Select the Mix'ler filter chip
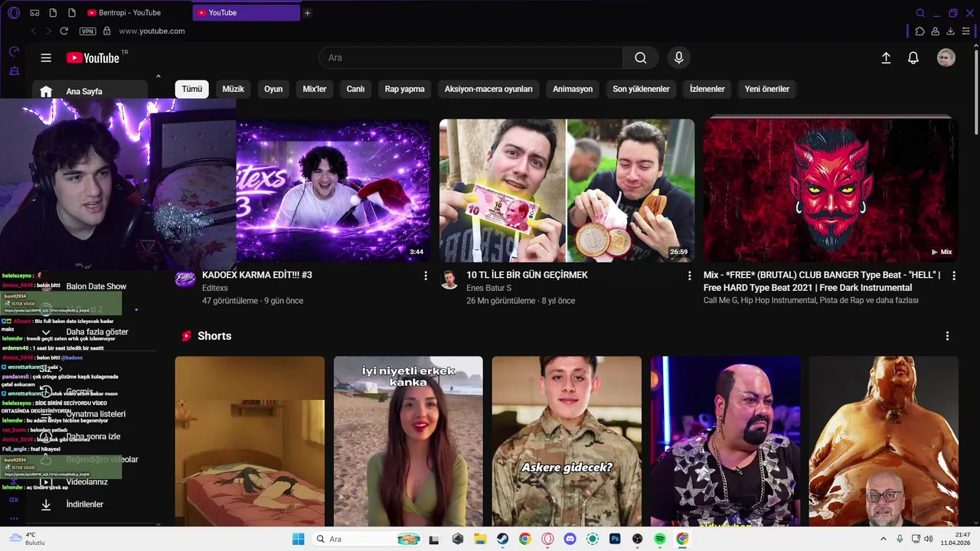The width and height of the screenshot is (980, 551). 315,89
